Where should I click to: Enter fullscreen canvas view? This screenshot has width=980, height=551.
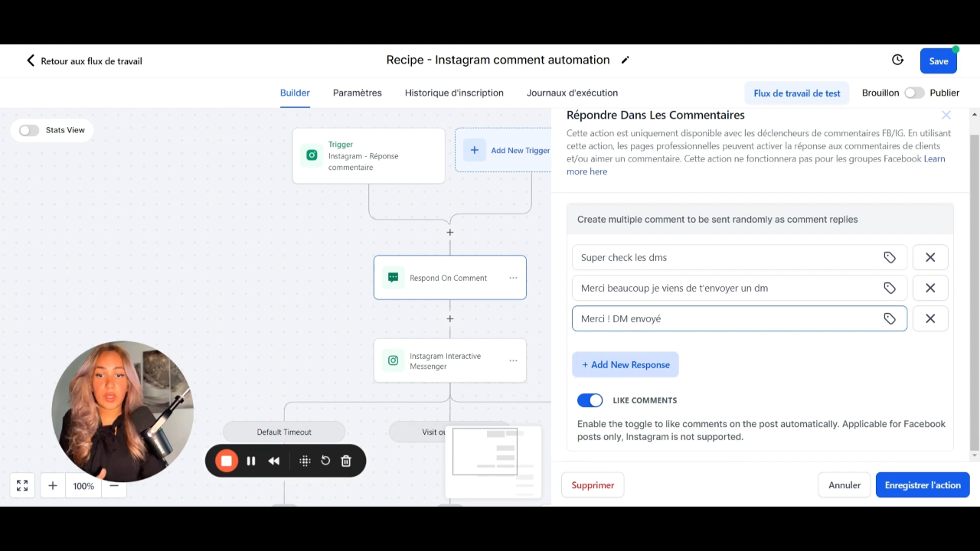point(22,486)
